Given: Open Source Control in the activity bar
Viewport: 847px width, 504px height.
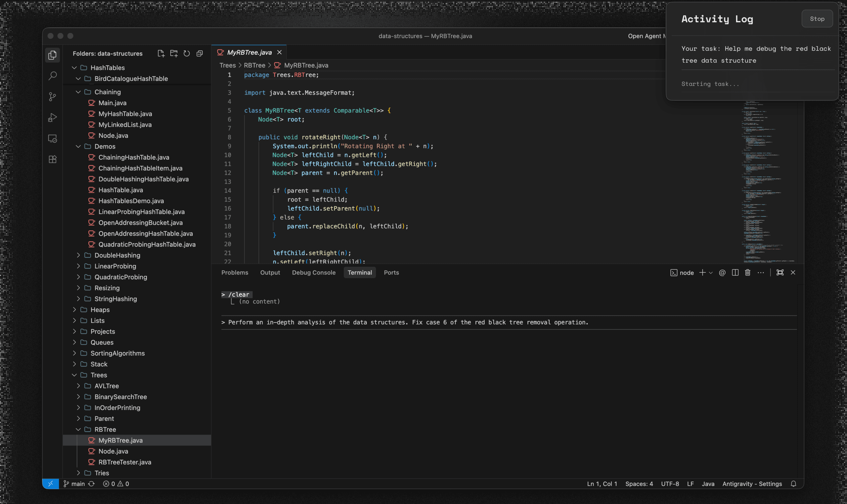Looking at the screenshot, I should click(53, 97).
